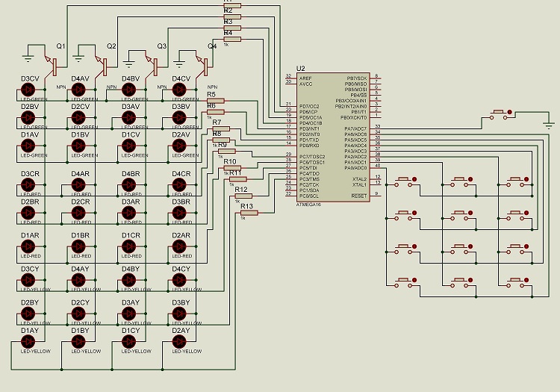The height and width of the screenshot is (392, 560).
Task: Select the ATMEGA16 chip U2
Action: coord(333,137)
